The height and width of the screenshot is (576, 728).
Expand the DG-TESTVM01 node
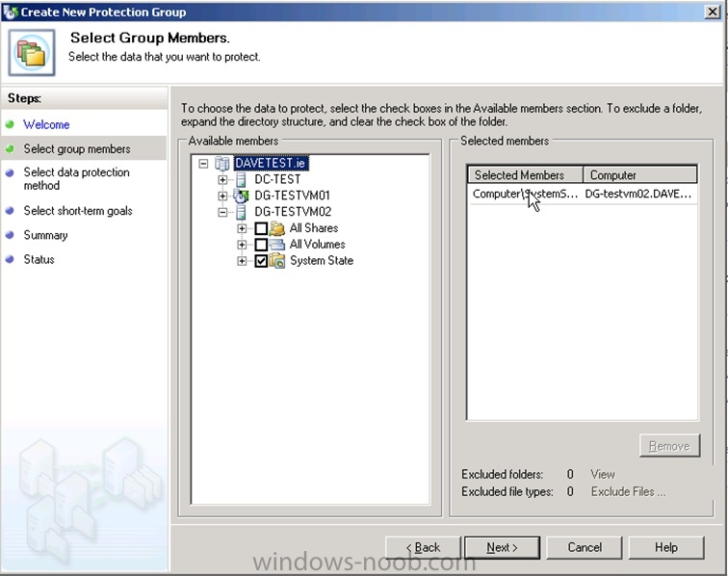point(222,196)
